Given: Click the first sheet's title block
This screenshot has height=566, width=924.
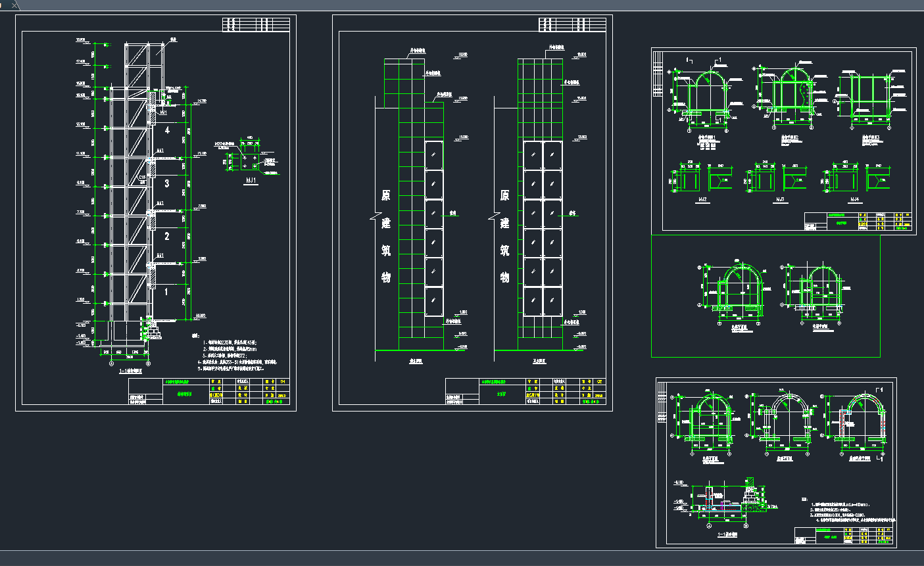Looking at the screenshot, I should tap(210, 391).
